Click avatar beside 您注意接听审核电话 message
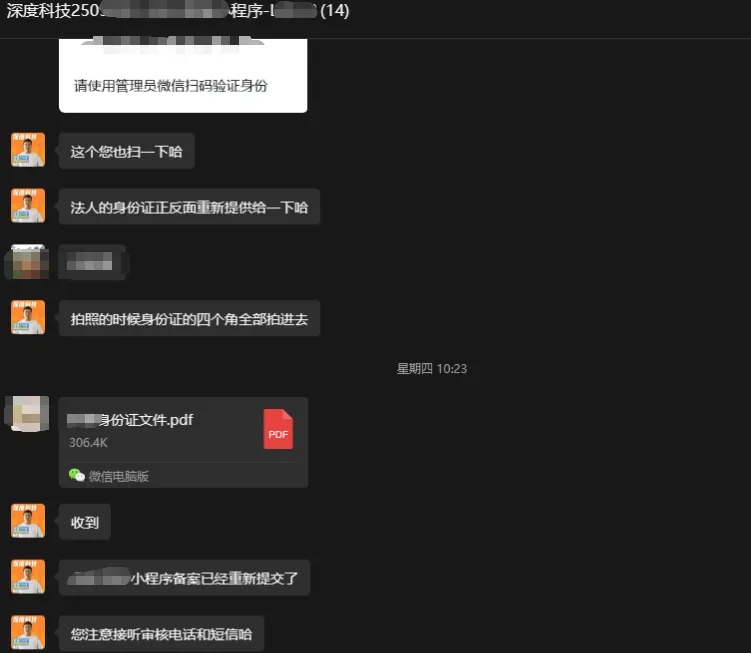 pos(28,632)
